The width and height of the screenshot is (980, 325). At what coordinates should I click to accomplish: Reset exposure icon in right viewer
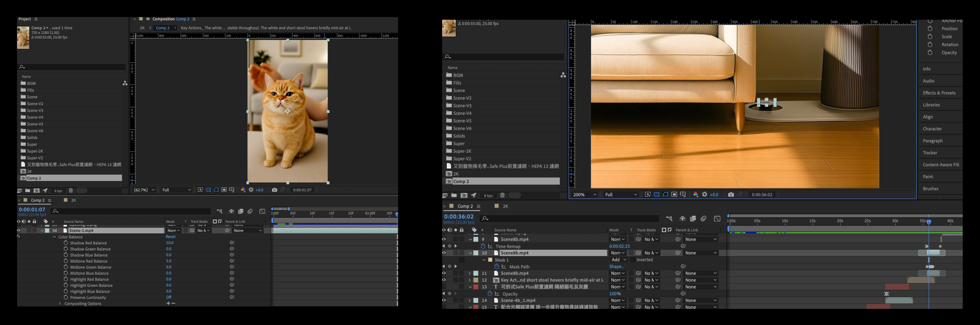(x=704, y=195)
